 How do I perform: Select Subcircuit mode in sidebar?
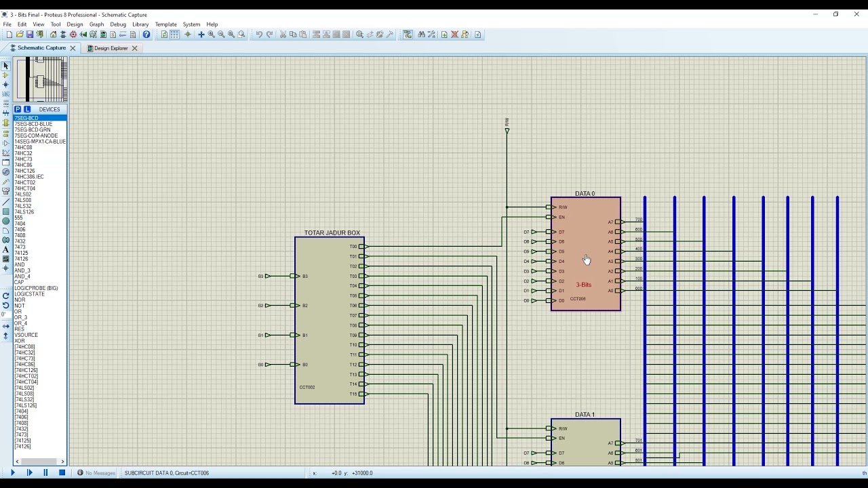6,123
